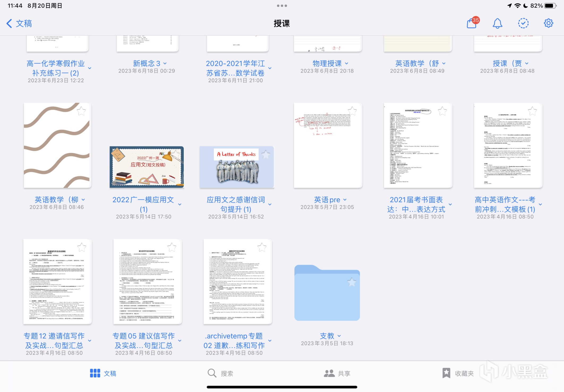The width and height of the screenshot is (564, 392).
Task: Expand options chevron for 专题05 建议信写作
Action: click(x=180, y=341)
